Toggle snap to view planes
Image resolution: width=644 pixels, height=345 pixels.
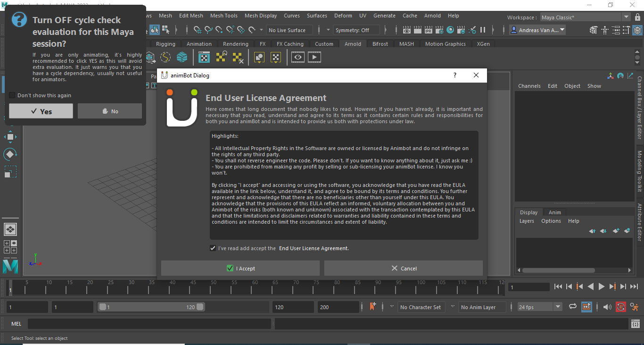click(241, 30)
